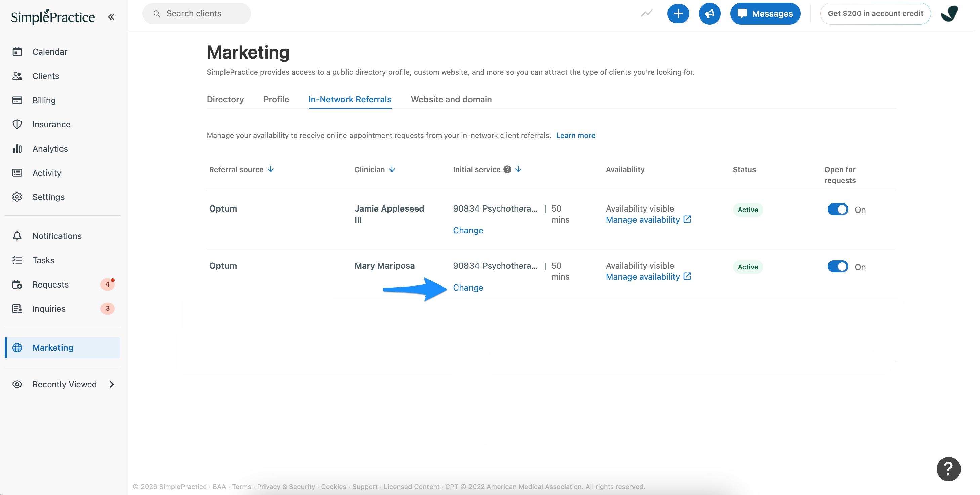The image size is (980, 495).
Task: Click the Marketing globe icon
Action: tap(17, 348)
